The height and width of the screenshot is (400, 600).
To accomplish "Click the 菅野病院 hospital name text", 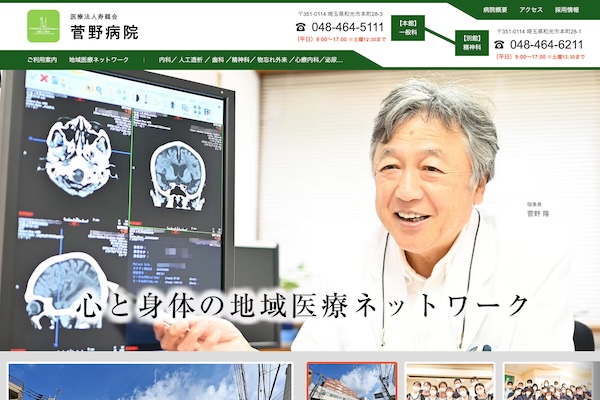I will (104, 33).
